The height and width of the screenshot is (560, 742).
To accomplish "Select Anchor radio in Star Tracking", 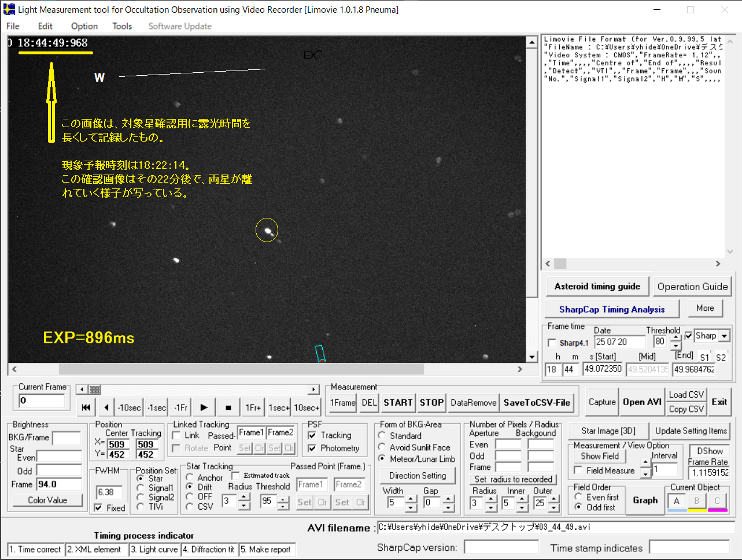I will click(190, 477).
